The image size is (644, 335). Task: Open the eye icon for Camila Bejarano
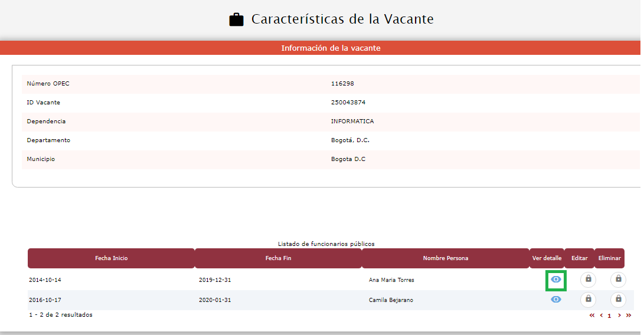[555, 300]
